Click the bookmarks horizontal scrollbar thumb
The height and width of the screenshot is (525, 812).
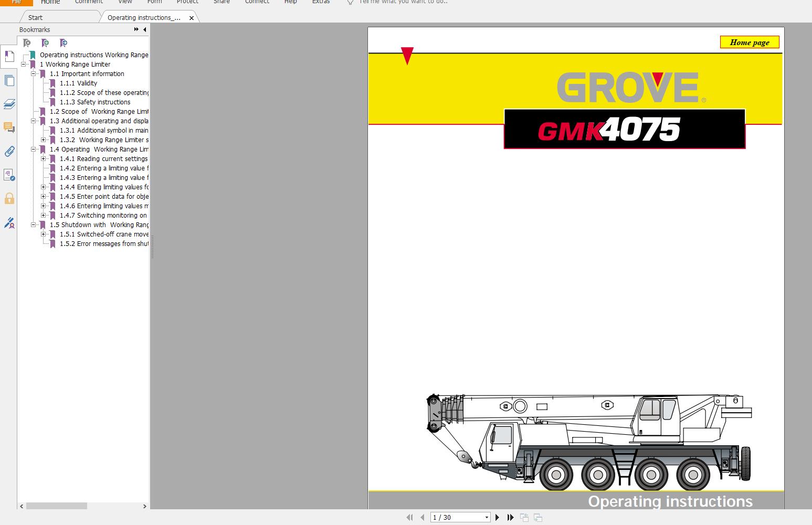[x=57, y=506]
